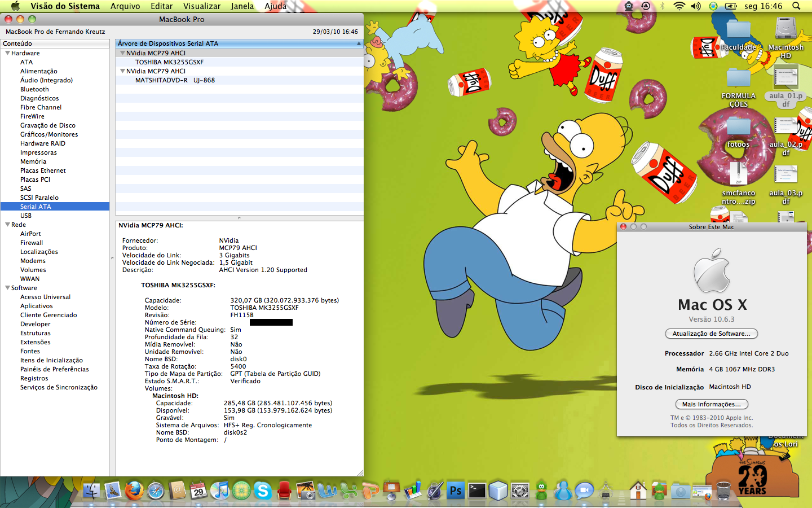Open the Apple menu

click(15, 6)
